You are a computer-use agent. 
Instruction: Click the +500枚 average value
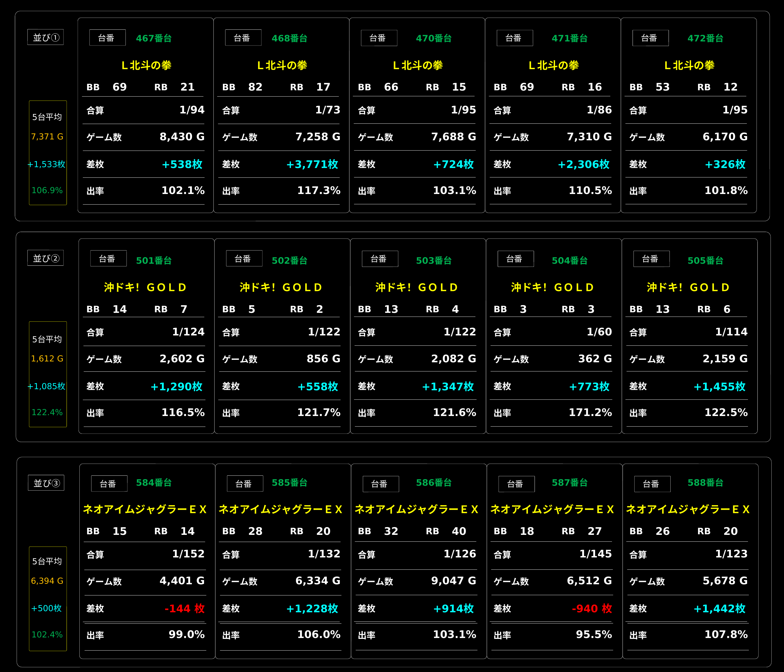click(47, 609)
